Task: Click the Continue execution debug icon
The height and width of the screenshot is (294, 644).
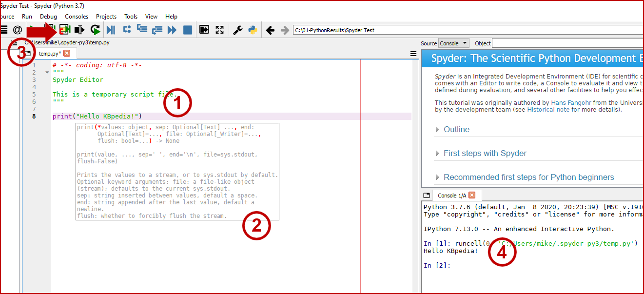Action: coord(172,30)
